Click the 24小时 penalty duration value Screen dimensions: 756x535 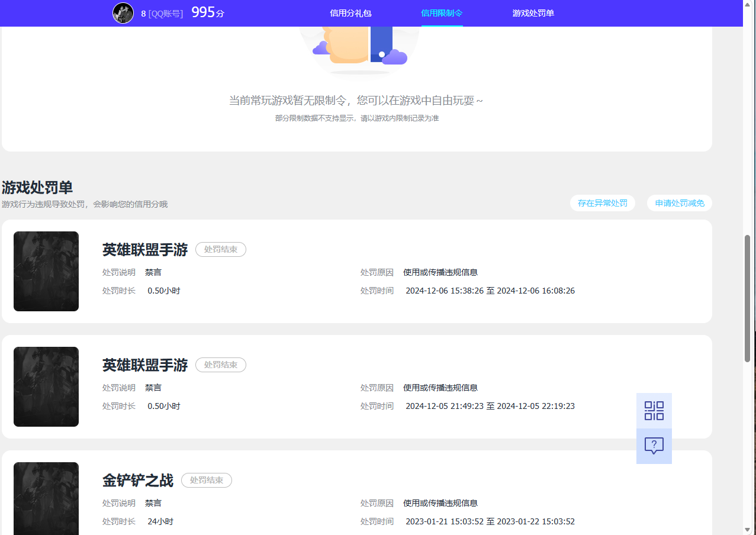click(x=160, y=522)
